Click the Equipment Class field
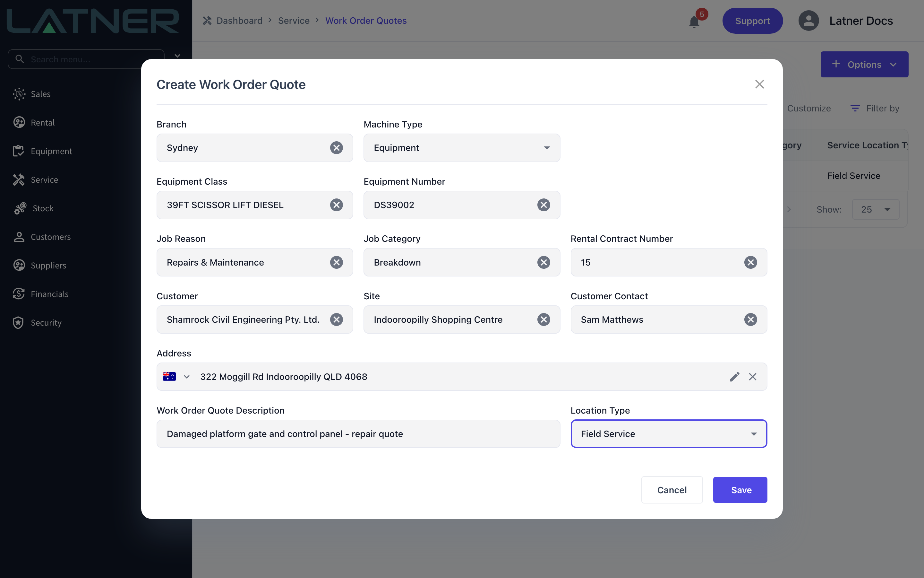924x578 pixels. (x=255, y=205)
